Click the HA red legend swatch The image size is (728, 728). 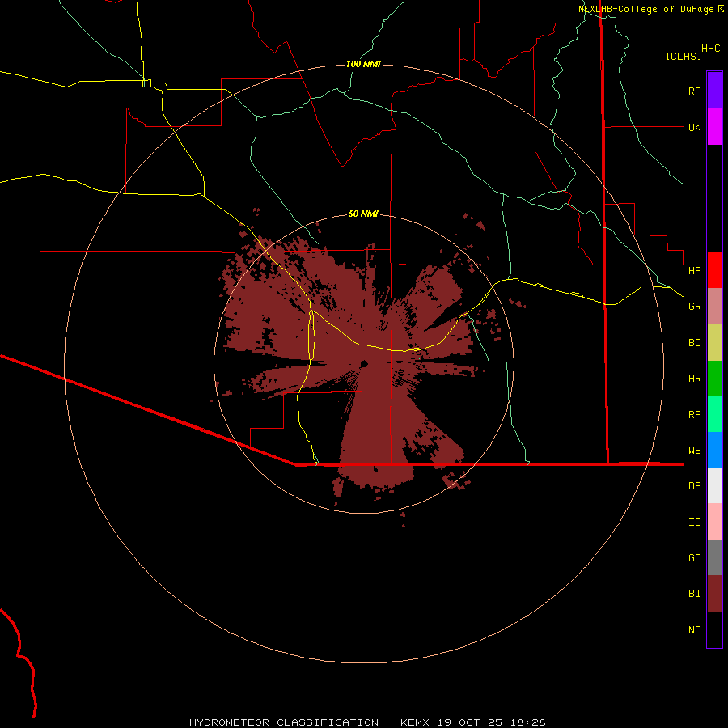pyautogui.click(x=714, y=270)
